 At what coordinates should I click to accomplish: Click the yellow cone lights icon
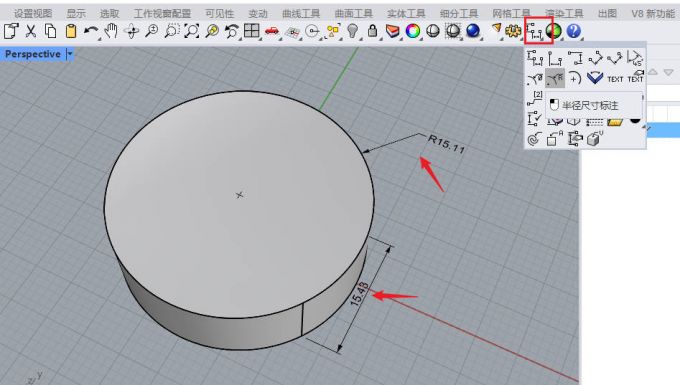coord(497,29)
